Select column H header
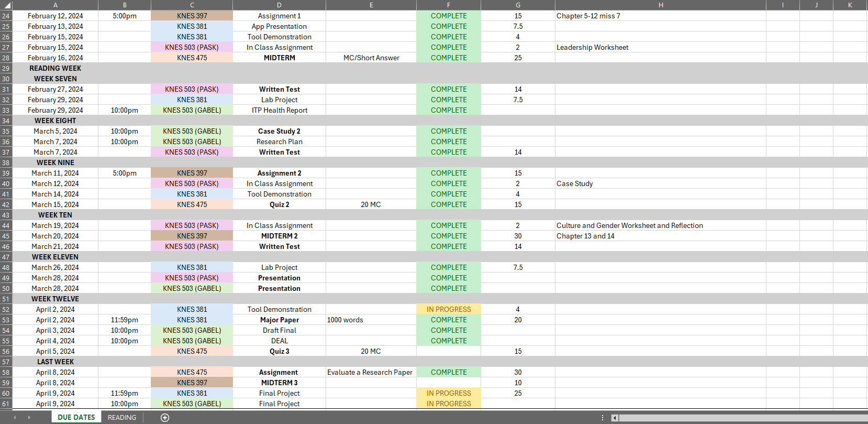Screen dimensions: 868x424 click(x=661, y=5)
